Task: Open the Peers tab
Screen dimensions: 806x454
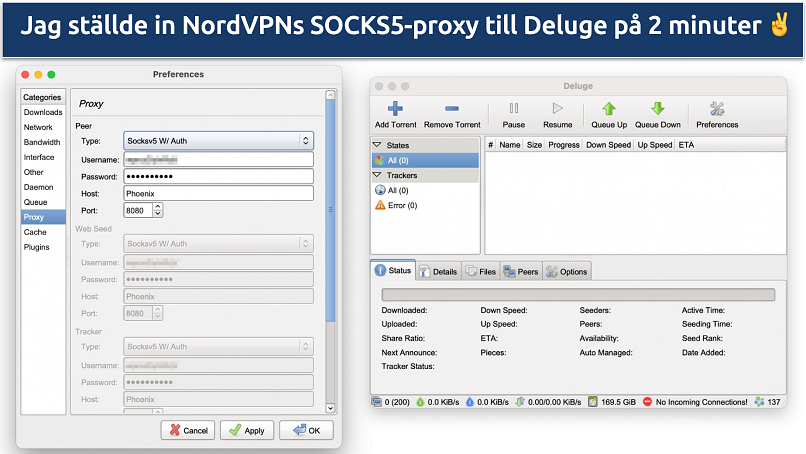Action: [x=521, y=271]
